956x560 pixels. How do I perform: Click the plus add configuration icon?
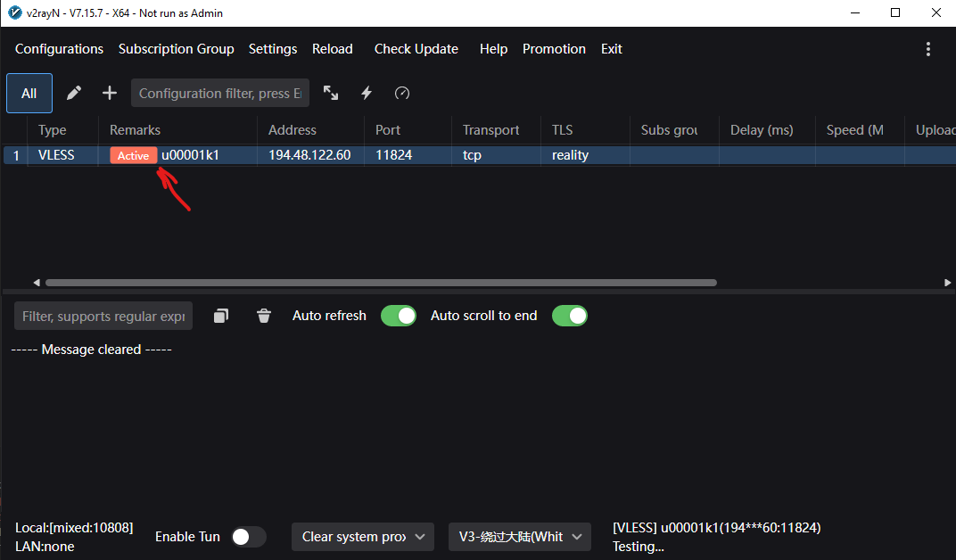pyautogui.click(x=109, y=93)
